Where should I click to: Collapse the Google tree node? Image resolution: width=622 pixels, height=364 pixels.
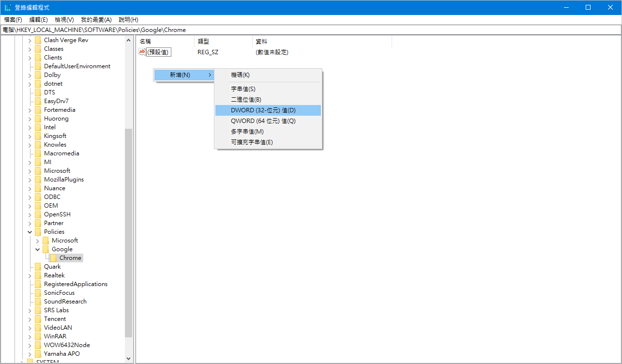click(38, 249)
